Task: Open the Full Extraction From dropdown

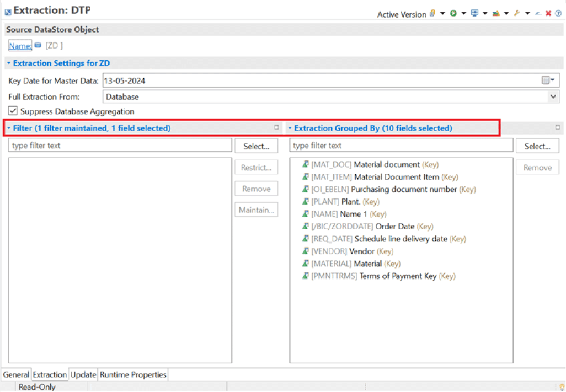Action: tap(553, 96)
